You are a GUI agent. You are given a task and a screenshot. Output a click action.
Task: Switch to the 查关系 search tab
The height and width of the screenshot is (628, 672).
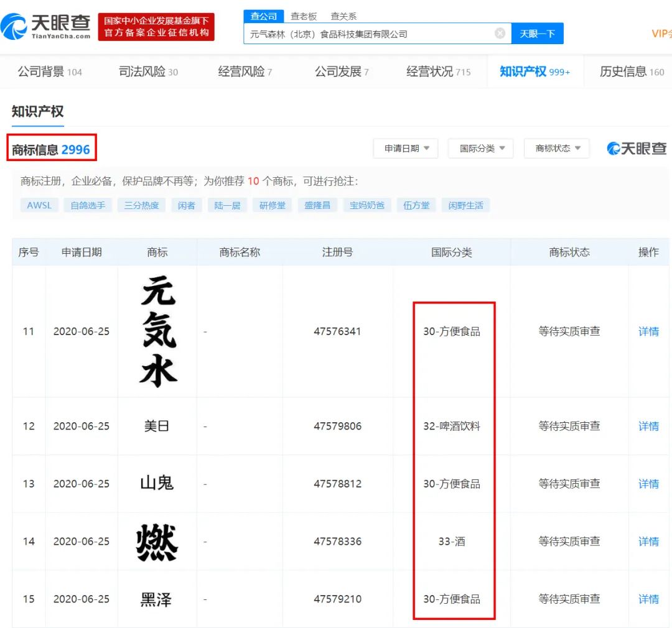pyautogui.click(x=343, y=16)
